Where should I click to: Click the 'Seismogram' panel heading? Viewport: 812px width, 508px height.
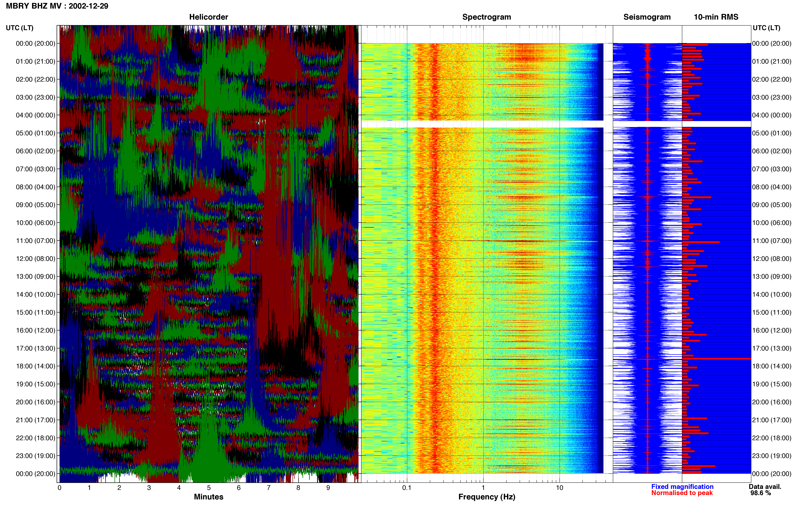[647, 17]
